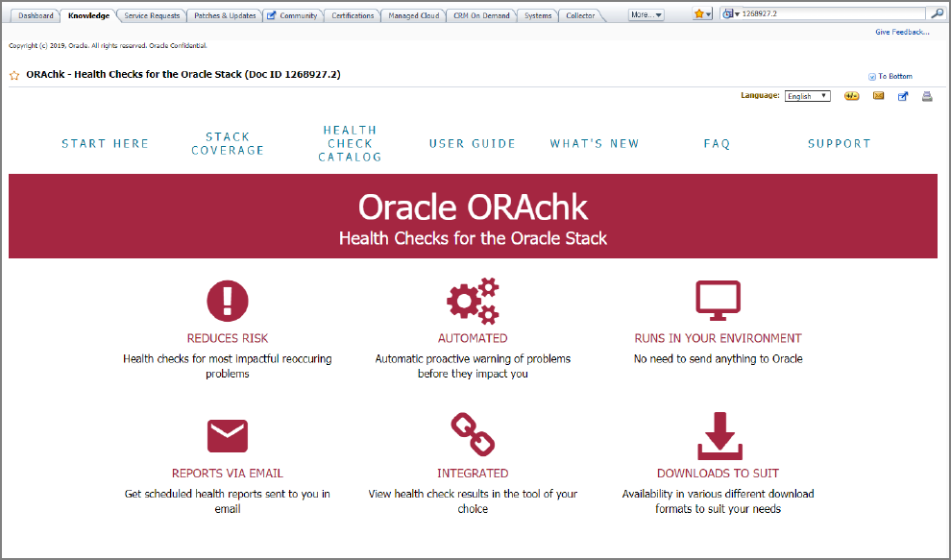This screenshot has width=951, height=560.
Task: Click the Integrated chain link icon
Action: point(473,434)
